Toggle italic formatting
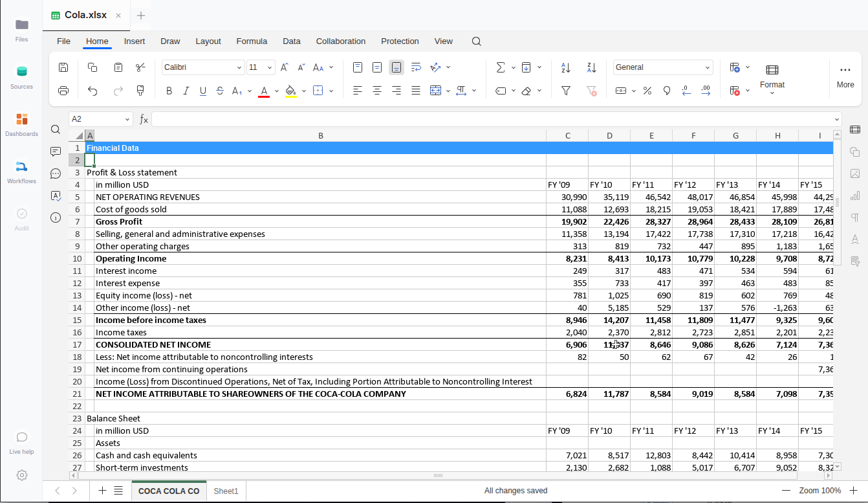 coord(186,91)
